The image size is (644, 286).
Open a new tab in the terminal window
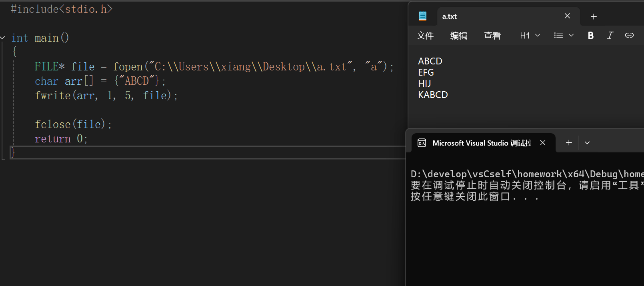[569, 143]
